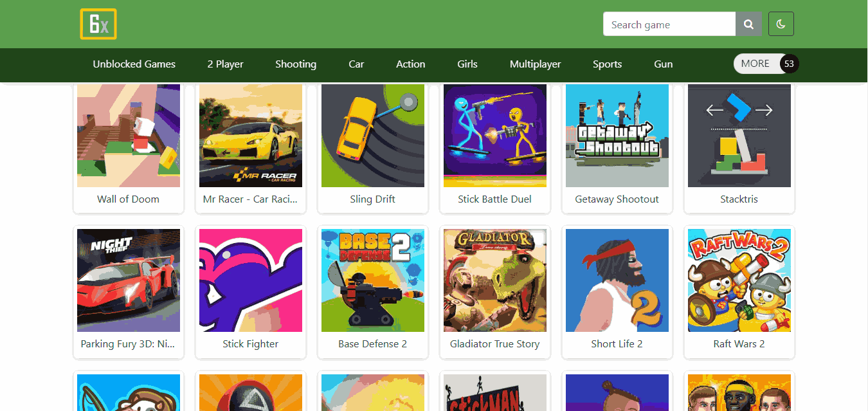Open the Sports games category
Screen dimensions: 868x411
[607, 64]
